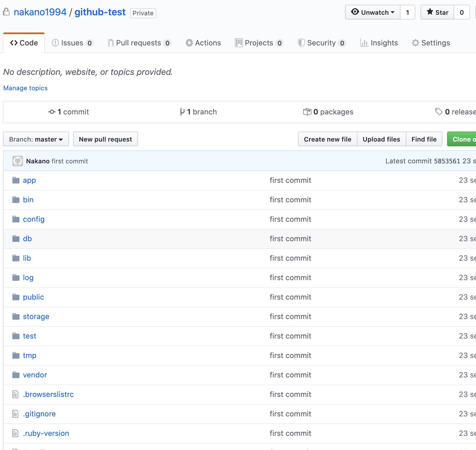The width and height of the screenshot is (476, 450).
Task: Click the eye icon in the Unwatch button
Action: point(355,12)
